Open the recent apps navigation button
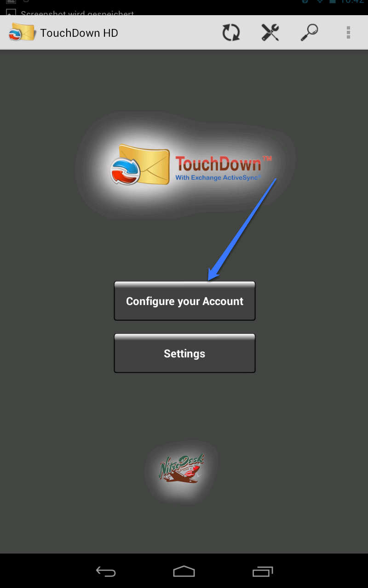 coord(263,571)
